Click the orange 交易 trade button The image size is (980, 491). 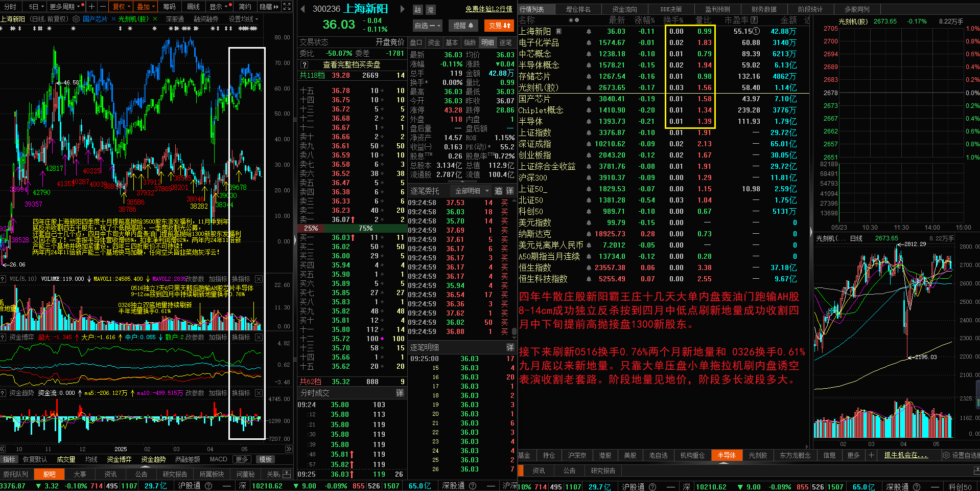pyautogui.click(x=499, y=25)
